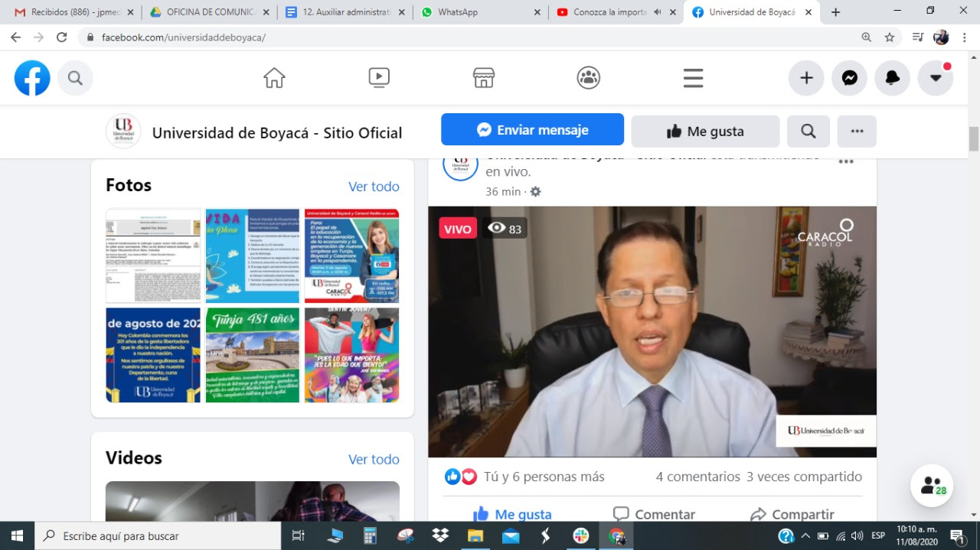
Task: Open the Chrome profile avatar
Action: click(x=942, y=37)
